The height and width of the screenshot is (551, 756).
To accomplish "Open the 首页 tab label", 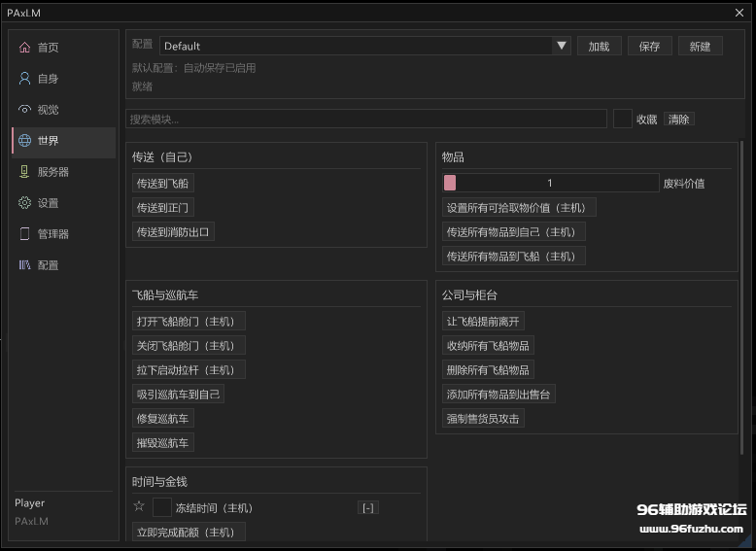I will coord(49,48).
